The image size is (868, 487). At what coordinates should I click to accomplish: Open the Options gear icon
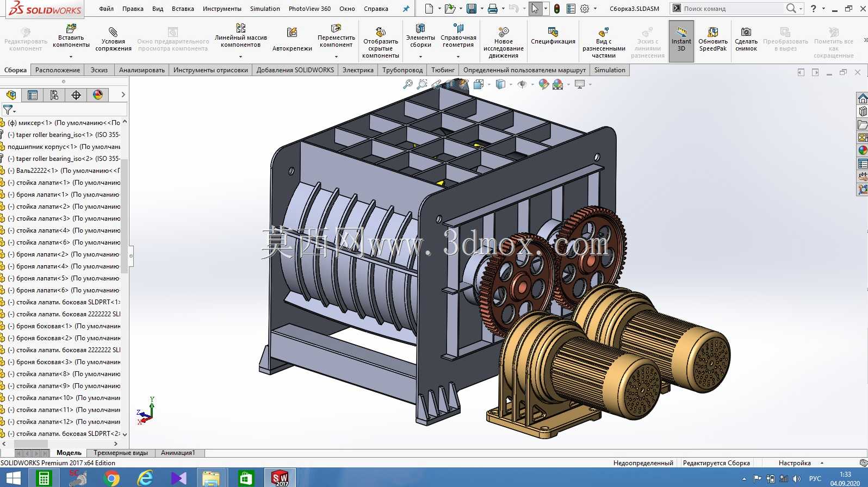585,9
